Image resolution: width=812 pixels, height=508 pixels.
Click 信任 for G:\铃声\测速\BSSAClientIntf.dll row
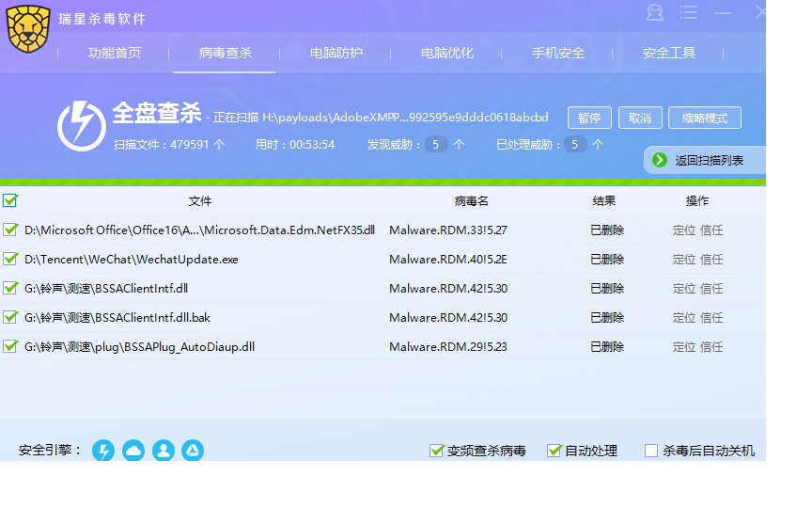pos(711,288)
